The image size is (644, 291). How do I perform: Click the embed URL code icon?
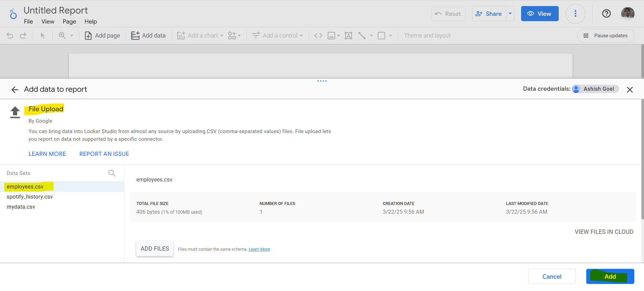318,36
